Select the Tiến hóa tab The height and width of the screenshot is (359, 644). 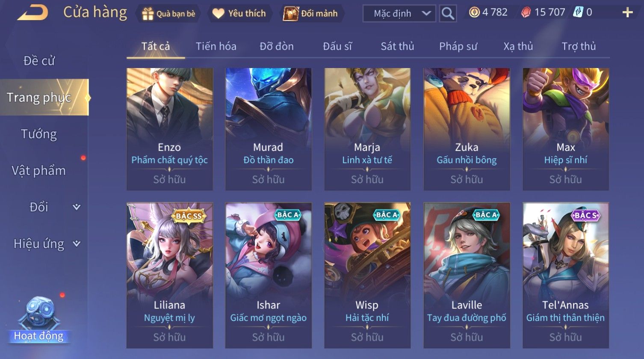pos(216,46)
